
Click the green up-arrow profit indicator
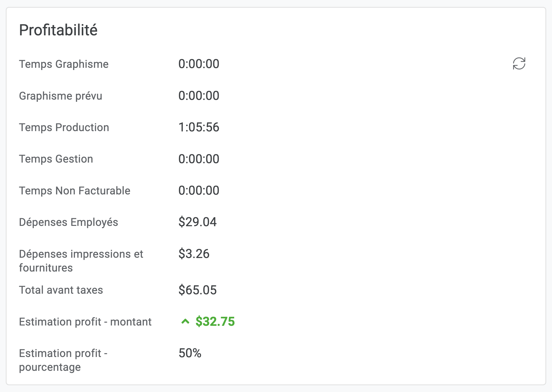click(185, 321)
